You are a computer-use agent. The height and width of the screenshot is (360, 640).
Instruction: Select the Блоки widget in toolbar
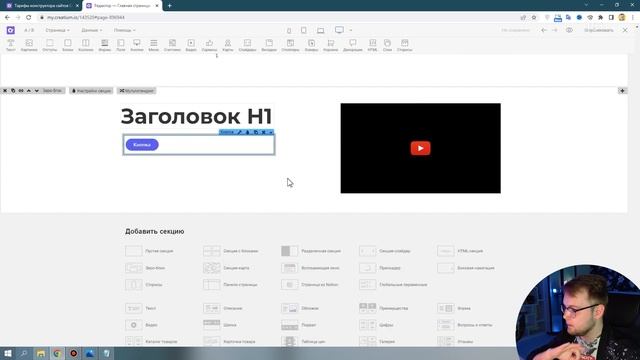pos(68,45)
